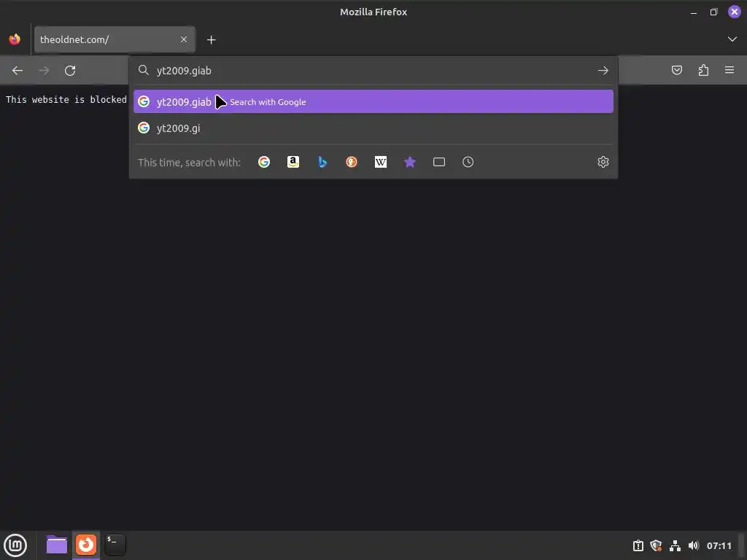The image size is (747, 560).
Task: Search this time with Amazon
Action: point(293,162)
